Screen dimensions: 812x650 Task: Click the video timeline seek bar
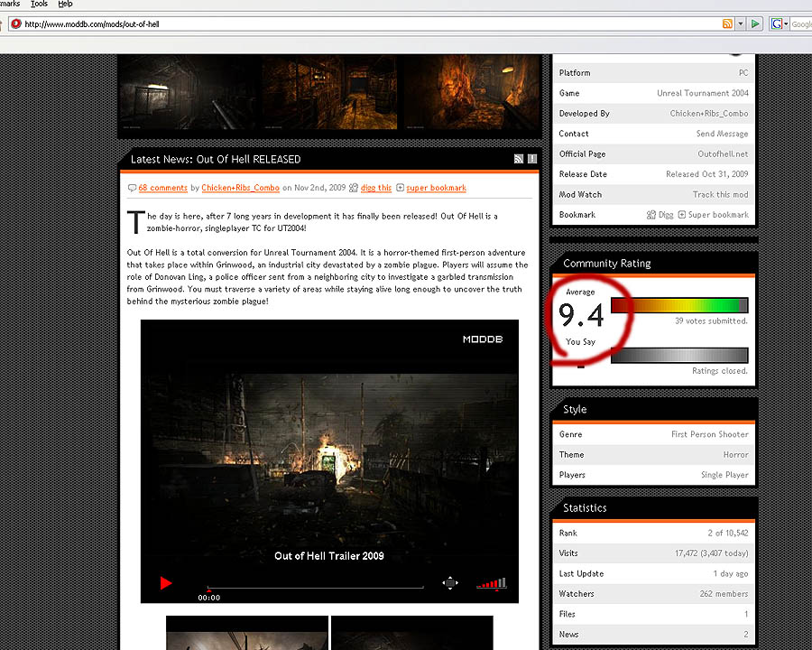[316, 588]
